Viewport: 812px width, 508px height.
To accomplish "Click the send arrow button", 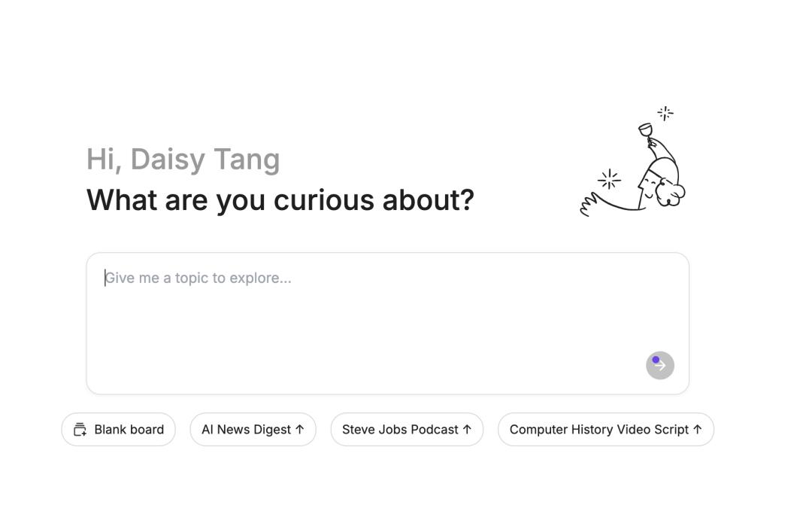I will pos(660,366).
